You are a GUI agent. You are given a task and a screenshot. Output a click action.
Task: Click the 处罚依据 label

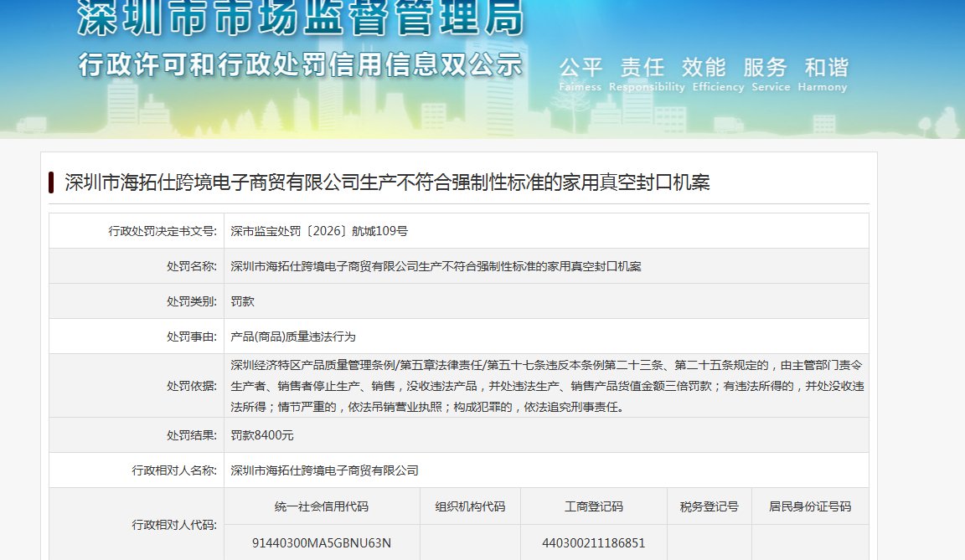[191, 385]
